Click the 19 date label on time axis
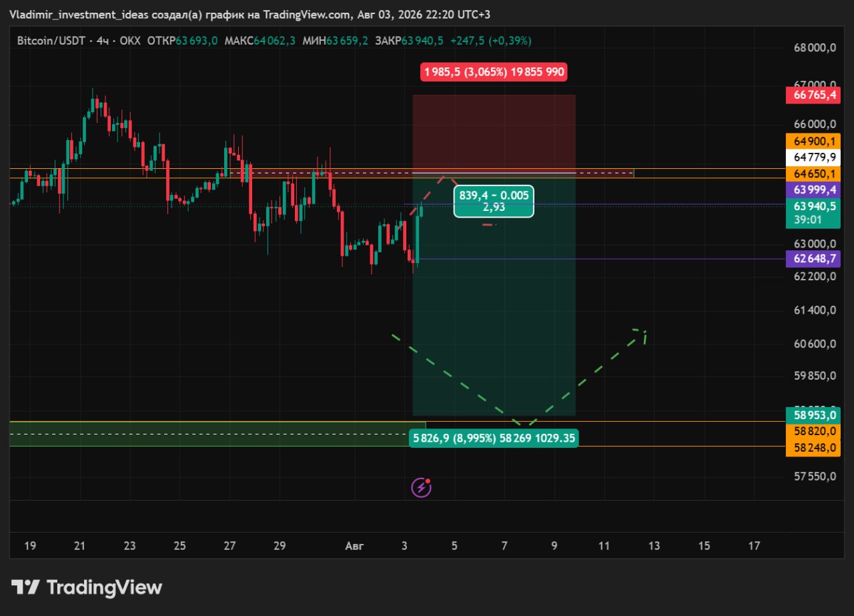The image size is (854, 616). pos(30,546)
